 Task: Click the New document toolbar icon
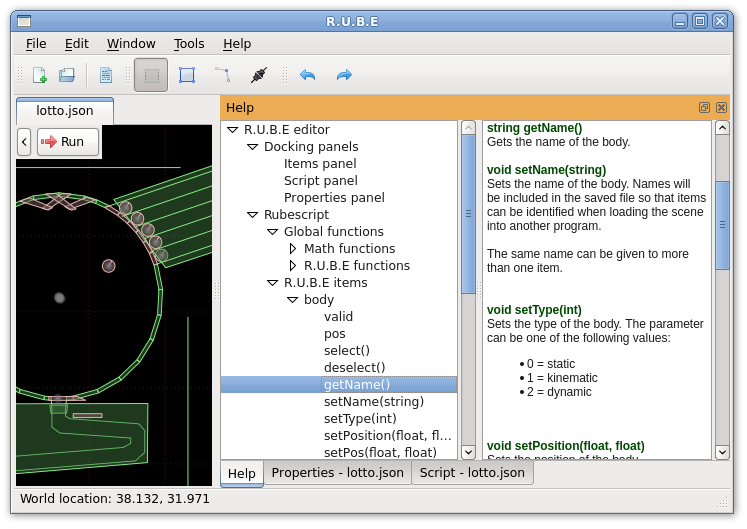click(40, 75)
